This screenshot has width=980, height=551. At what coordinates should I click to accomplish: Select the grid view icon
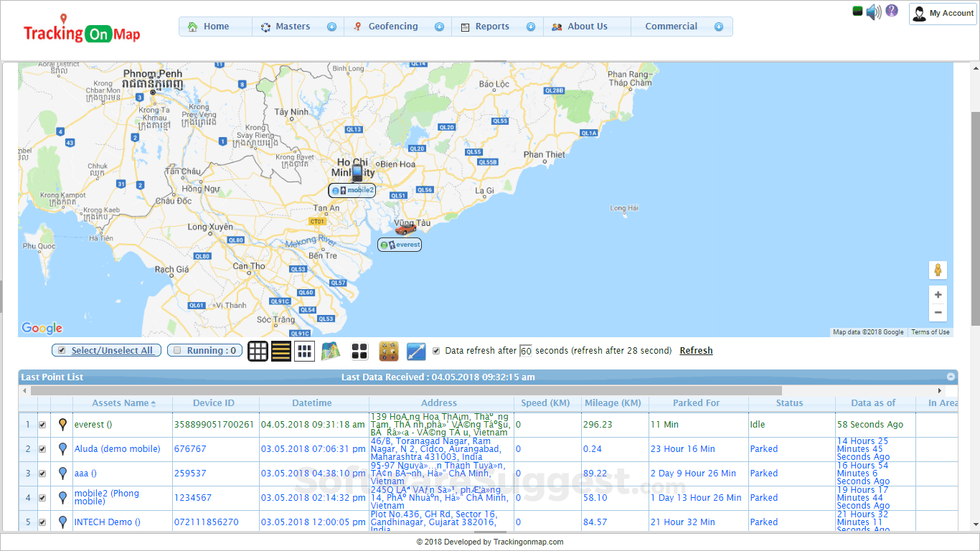(x=258, y=351)
